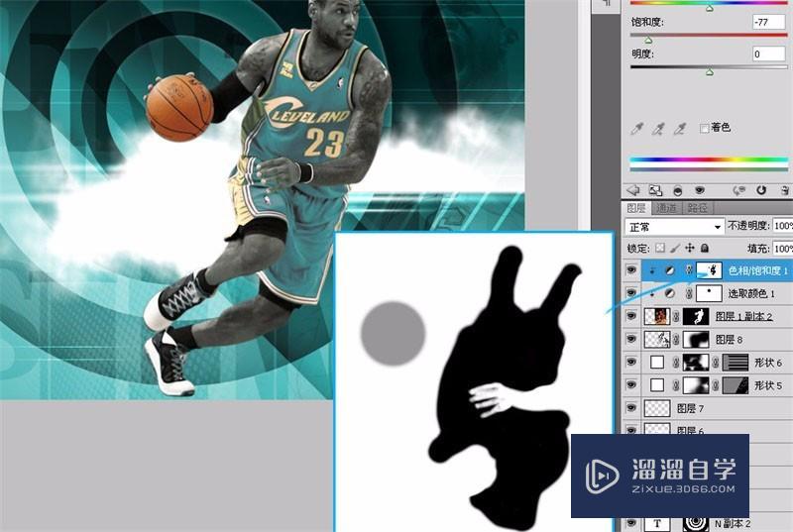Click the white fill thumbnail of 形状 6
Screen dimensions: 793x532
[x=657, y=363]
